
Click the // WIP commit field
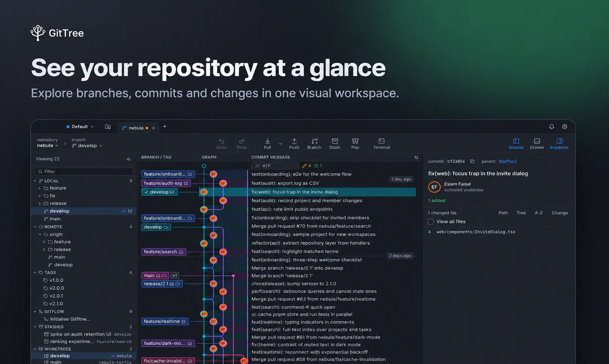tap(275, 166)
